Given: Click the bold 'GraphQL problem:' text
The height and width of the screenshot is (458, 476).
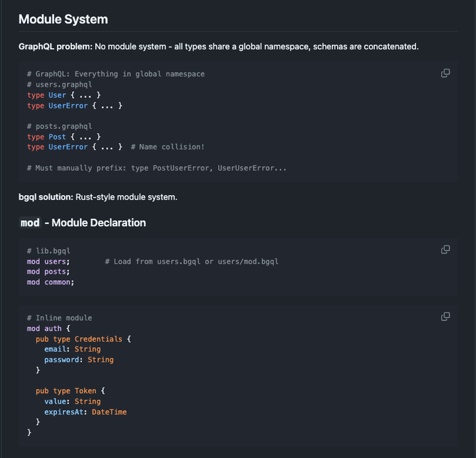Looking at the screenshot, I should click(56, 46).
